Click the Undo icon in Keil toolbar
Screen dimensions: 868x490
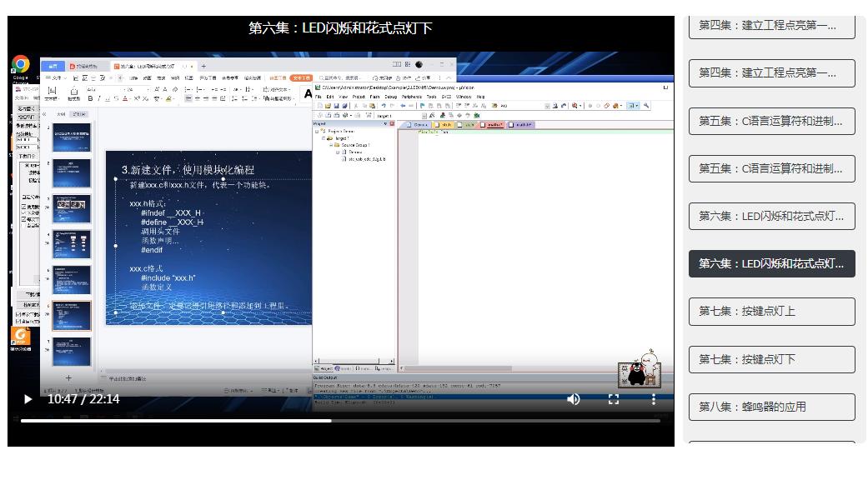(384, 106)
